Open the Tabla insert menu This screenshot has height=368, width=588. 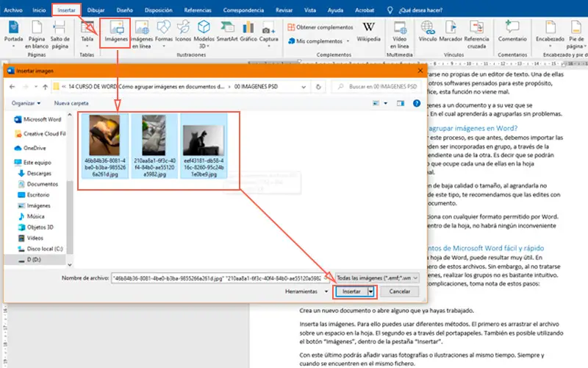point(87,34)
